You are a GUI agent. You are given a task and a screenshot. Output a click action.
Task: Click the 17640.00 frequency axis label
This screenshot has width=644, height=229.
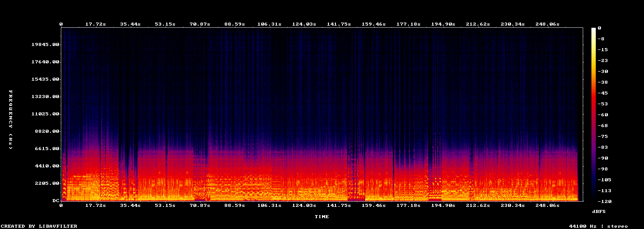pos(45,62)
